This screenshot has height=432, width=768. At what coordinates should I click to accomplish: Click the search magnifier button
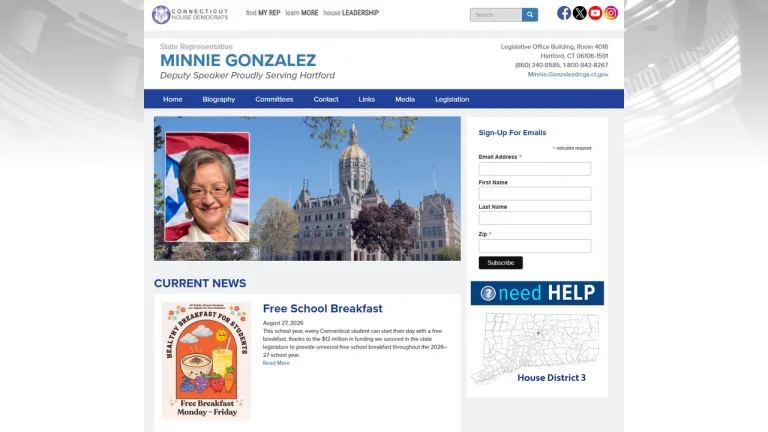[x=529, y=15]
